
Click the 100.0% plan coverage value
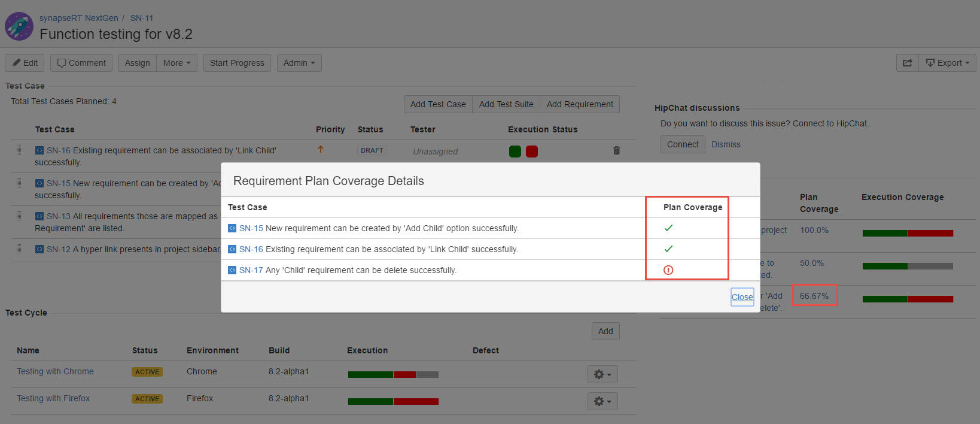pos(814,230)
